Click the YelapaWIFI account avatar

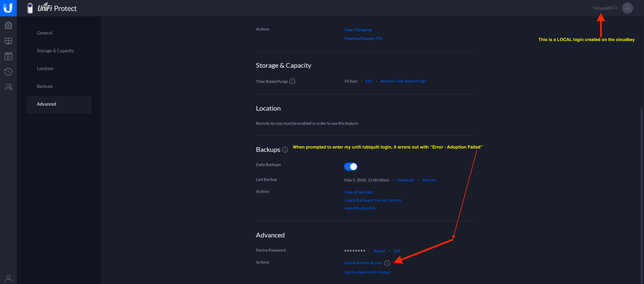pos(627,8)
